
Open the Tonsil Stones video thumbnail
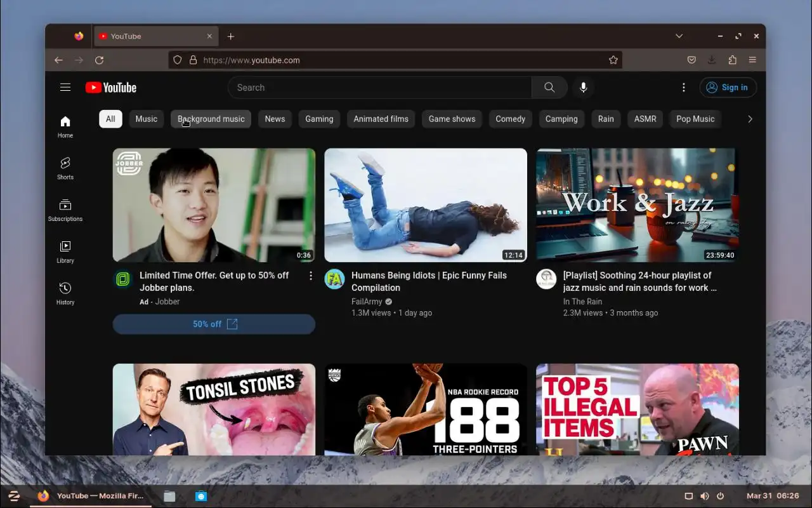[214, 410]
